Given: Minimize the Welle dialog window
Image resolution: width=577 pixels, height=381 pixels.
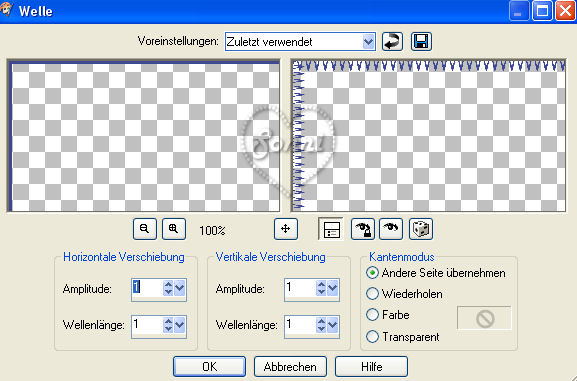Looking at the screenshot, I should coord(518,11).
